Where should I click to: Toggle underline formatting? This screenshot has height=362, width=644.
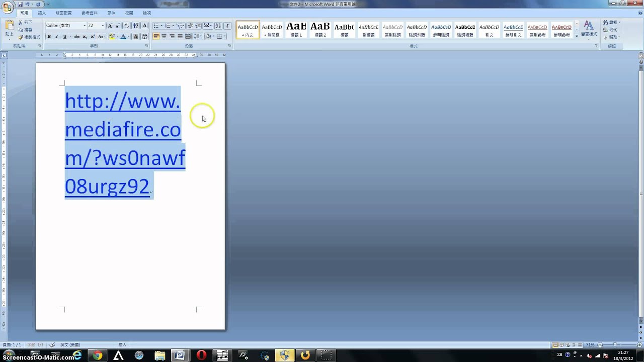pyautogui.click(x=64, y=37)
